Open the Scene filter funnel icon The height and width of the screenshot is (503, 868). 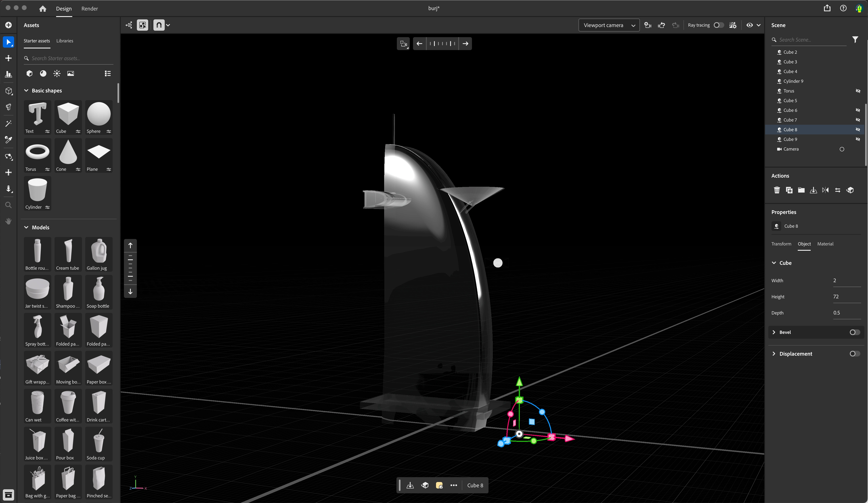tap(855, 40)
